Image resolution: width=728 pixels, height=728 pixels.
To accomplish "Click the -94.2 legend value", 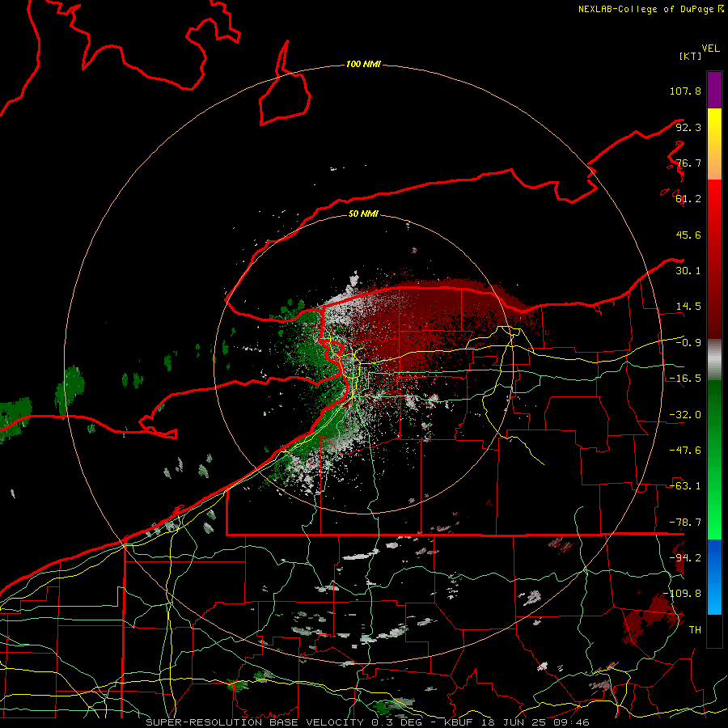I will click(685, 558).
